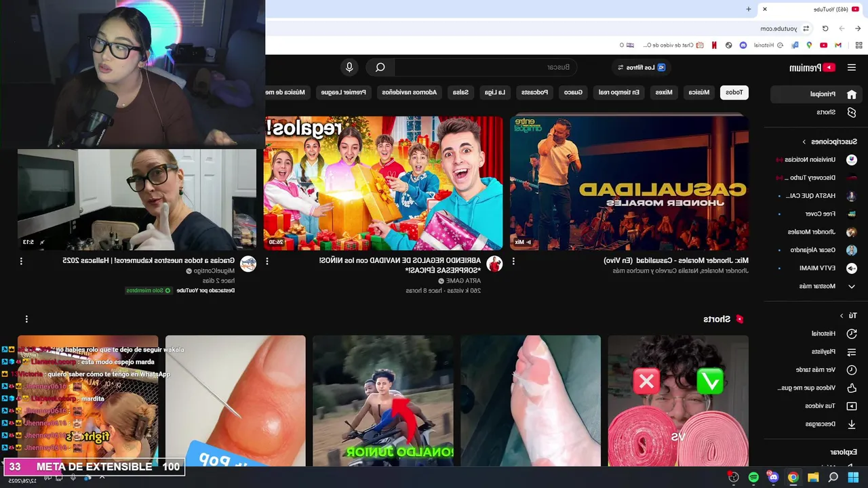Open the taskbar search icon
The image size is (868, 488).
coord(833,477)
